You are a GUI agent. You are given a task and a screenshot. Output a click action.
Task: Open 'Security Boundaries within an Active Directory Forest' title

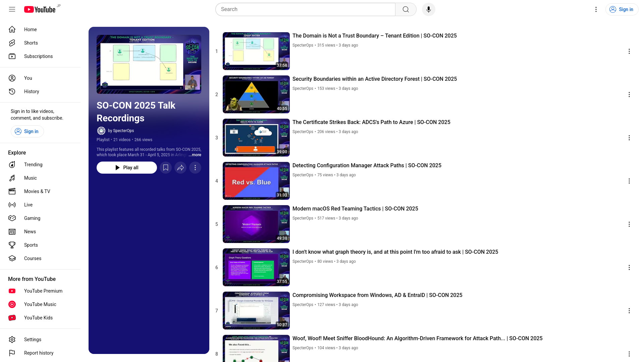(375, 79)
